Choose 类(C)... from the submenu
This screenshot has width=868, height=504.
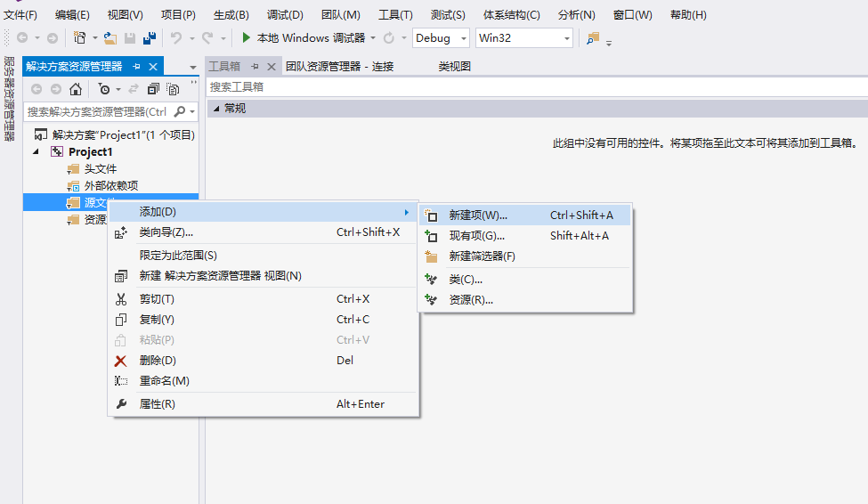pos(524,279)
